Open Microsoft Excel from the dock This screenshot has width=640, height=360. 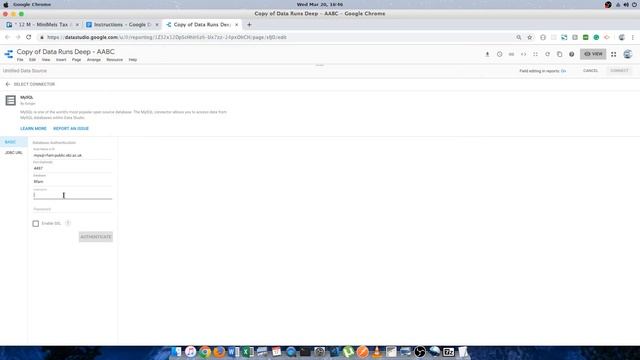(x=247, y=351)
